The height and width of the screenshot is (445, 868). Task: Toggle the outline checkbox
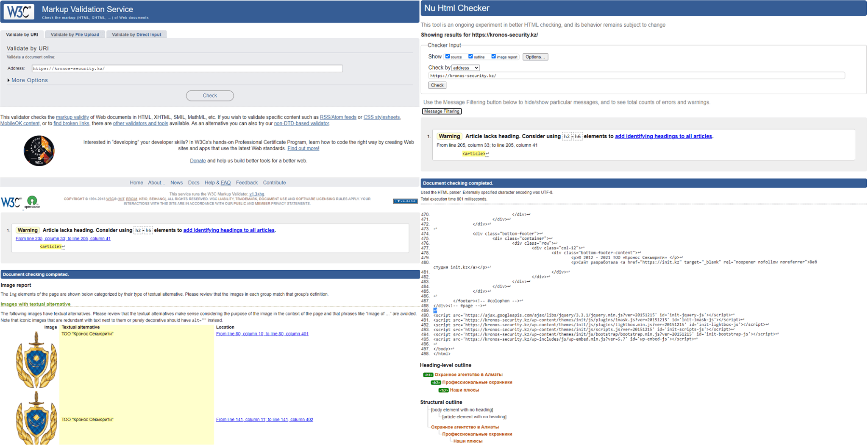[x=470, y=56]
